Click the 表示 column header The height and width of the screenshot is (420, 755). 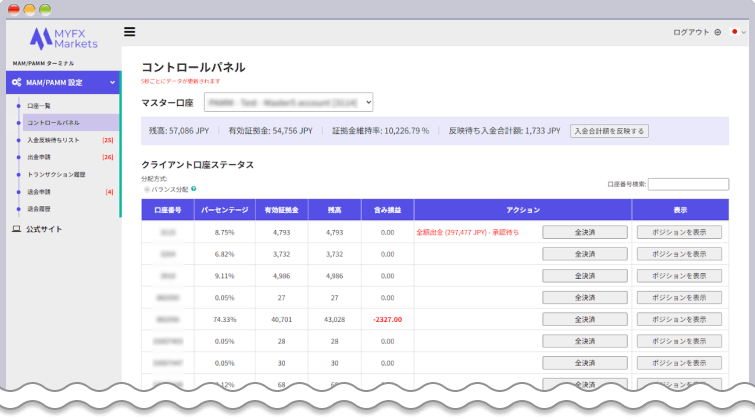pyautogui.click(x=680, y=210)
